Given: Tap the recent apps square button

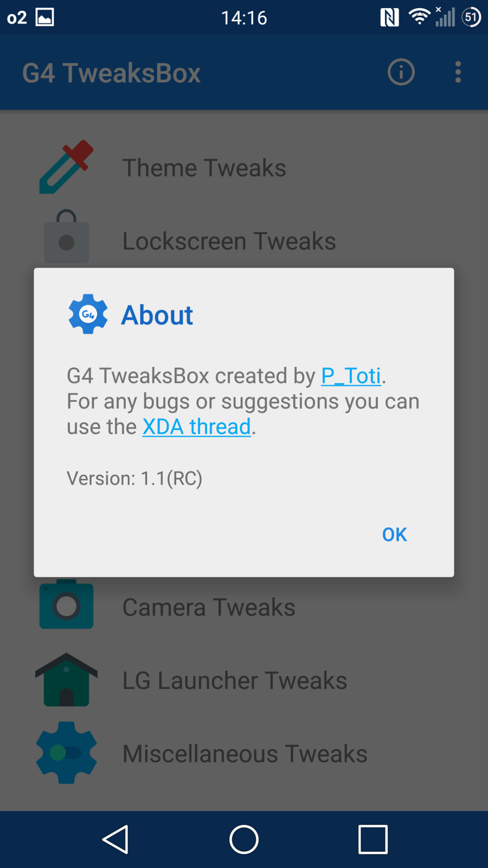Looking at the screenshot, I should pos(373,839).
